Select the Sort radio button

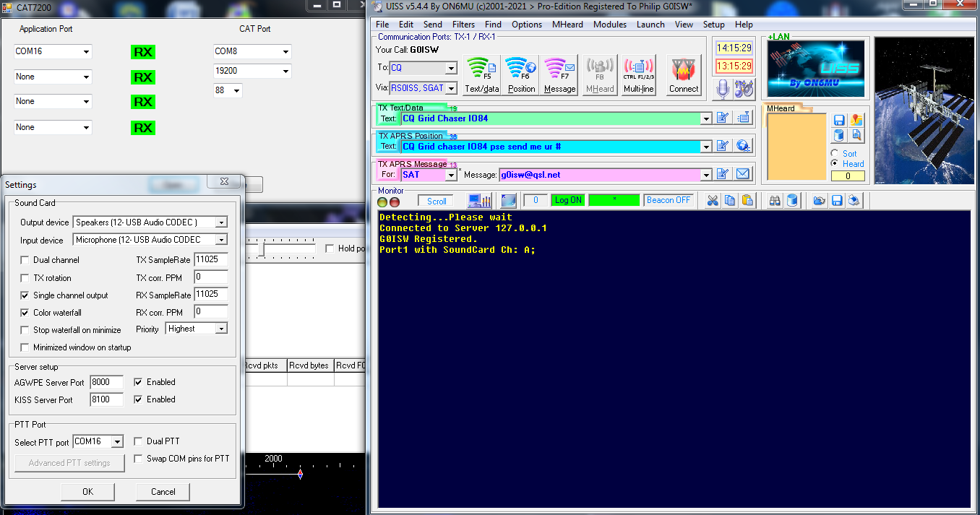point(835,153)
